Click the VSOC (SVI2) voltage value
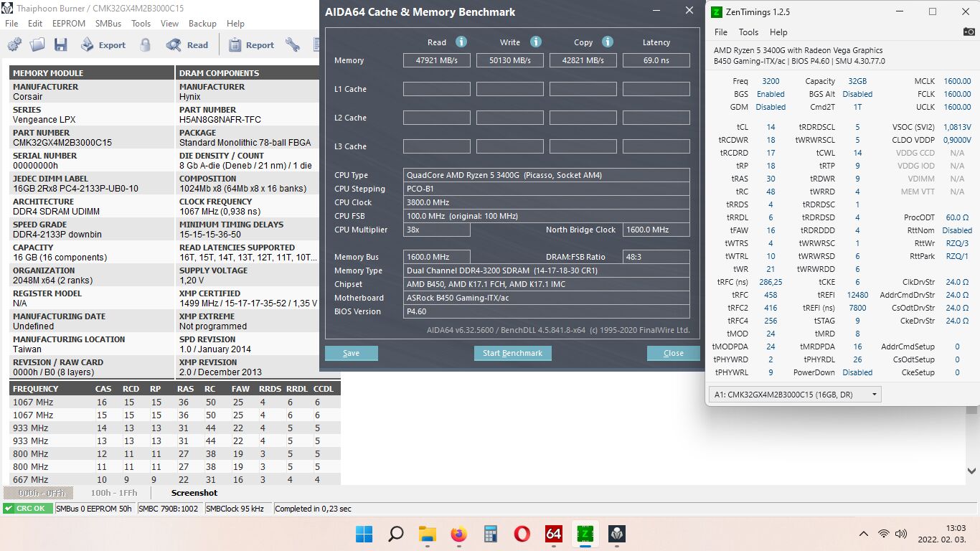 [x=957, y=127]
